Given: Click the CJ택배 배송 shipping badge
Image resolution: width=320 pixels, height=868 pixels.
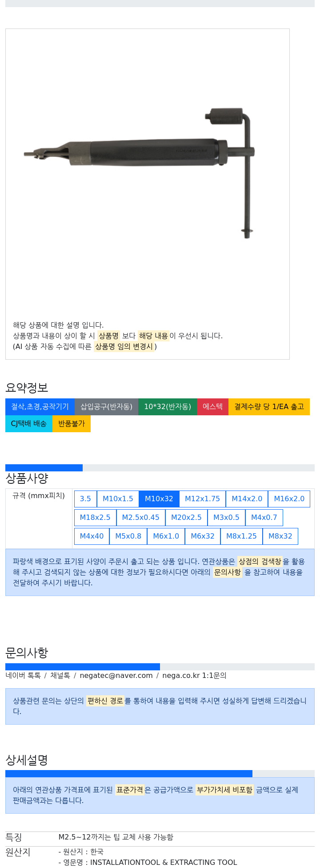Looking at the screenshot, I should 29,424.
